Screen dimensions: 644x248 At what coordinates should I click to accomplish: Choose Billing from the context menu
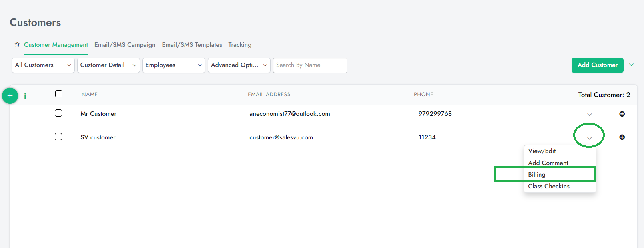coord(537,175)
